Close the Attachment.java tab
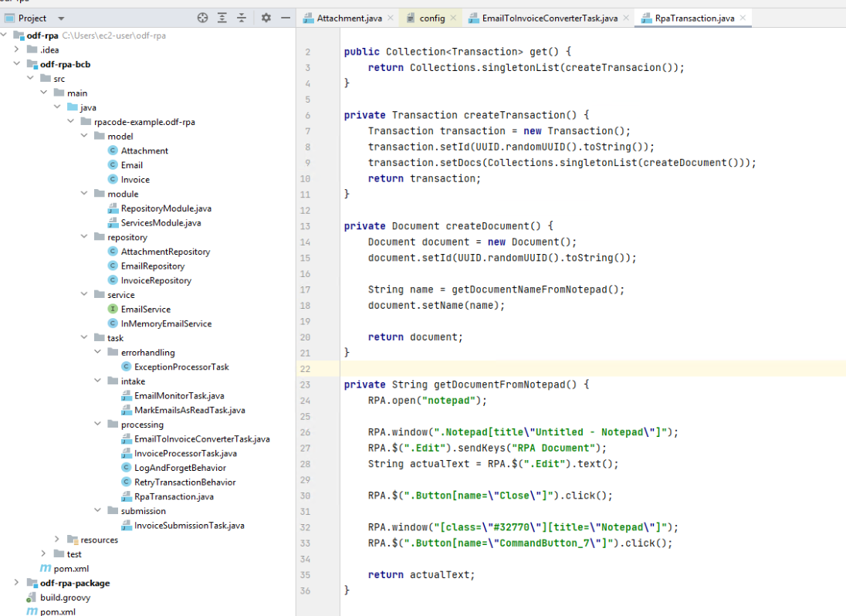 click(x=391, y=18)
